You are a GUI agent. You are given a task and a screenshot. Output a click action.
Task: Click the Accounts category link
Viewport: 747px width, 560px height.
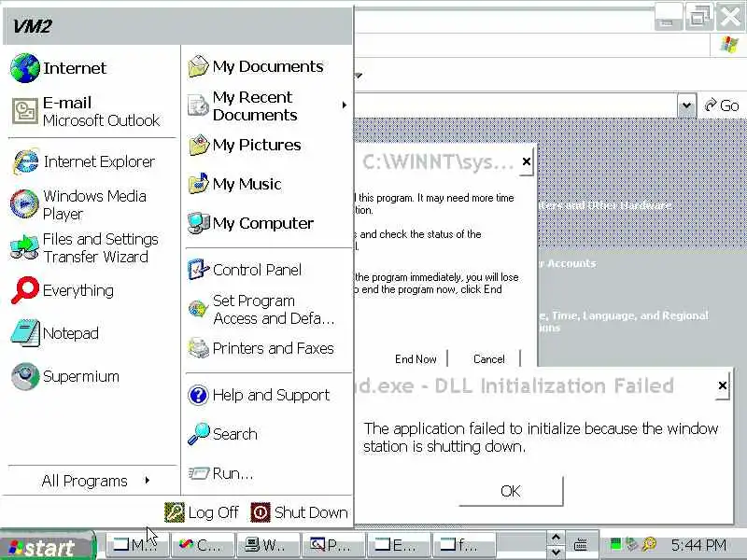pos(568,263)
